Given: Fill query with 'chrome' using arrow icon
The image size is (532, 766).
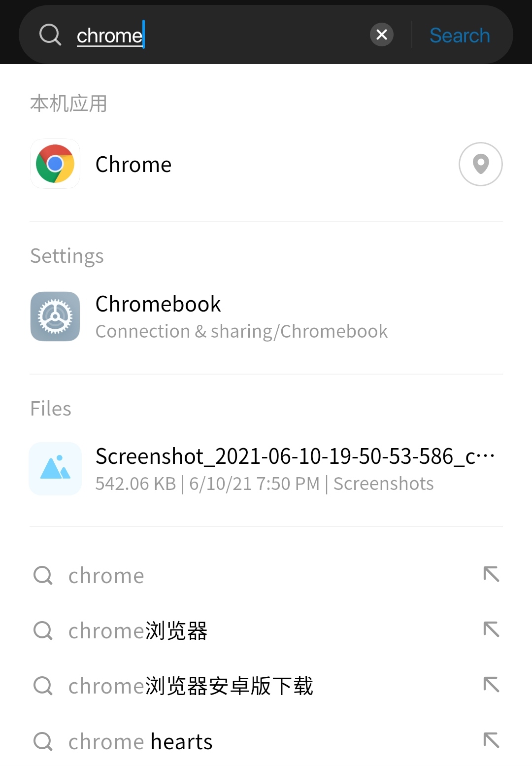Looking at the screenshot, I should (x=491, y=574).
